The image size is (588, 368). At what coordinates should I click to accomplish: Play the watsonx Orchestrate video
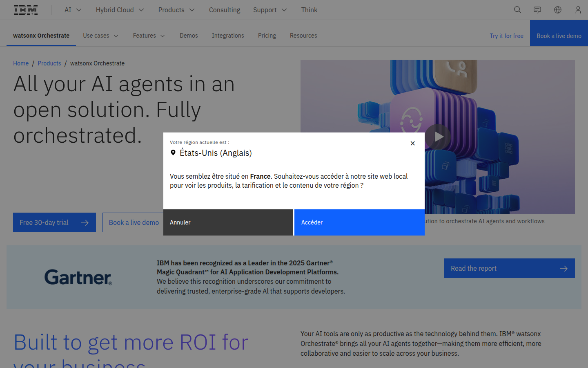pos(438,137)
